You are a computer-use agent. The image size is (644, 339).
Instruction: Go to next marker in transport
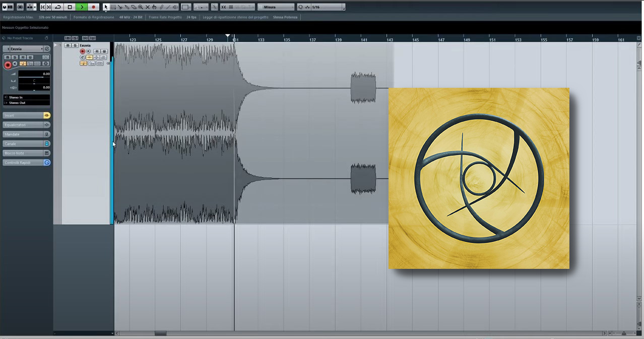[x=48, y=7]
